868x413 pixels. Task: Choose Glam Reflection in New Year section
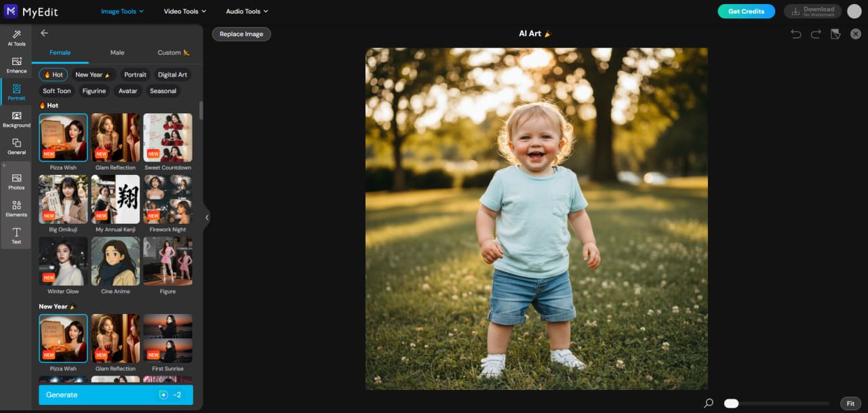[x=115, y=338]
